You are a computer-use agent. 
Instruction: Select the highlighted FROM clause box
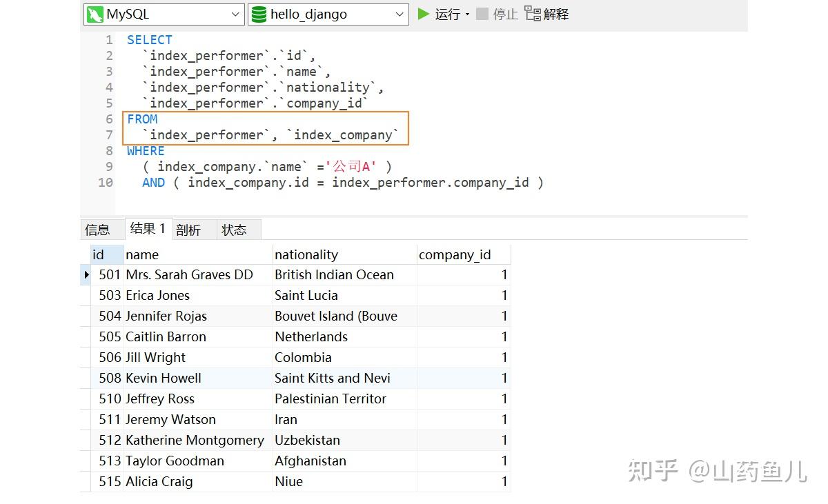coord(266,128)
